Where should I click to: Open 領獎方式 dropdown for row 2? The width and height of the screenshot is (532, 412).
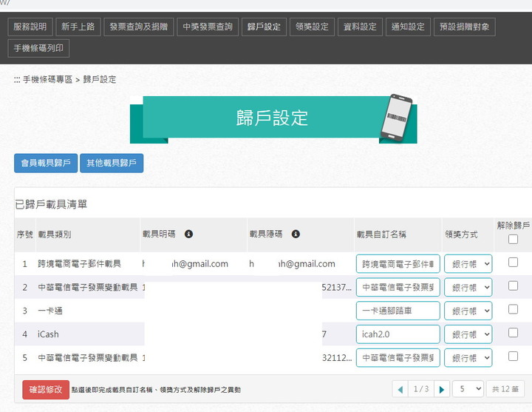(x=468, y=287)
